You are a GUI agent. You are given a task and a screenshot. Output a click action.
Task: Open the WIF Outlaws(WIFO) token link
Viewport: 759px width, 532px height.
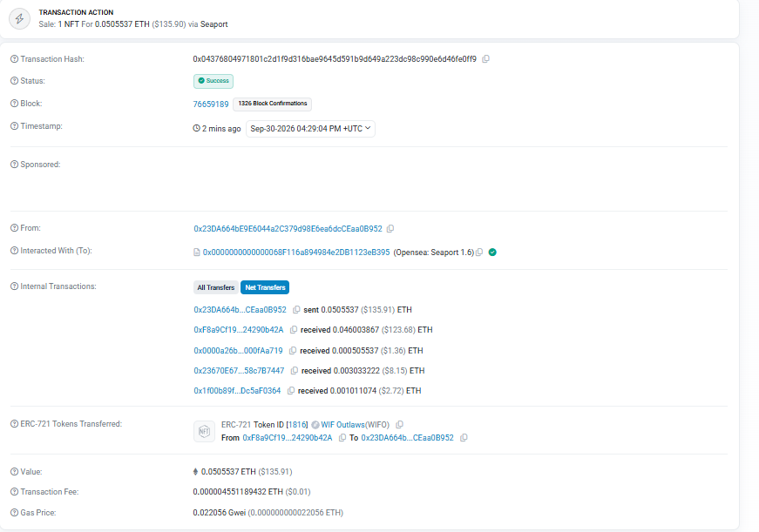point(356,425)
